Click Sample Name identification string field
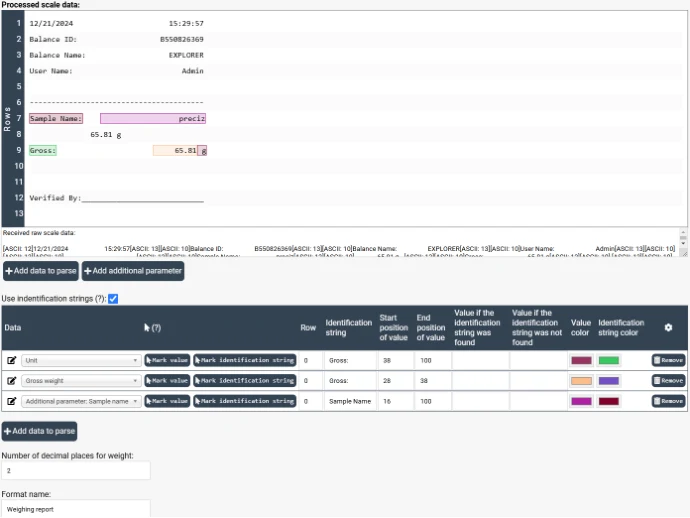The height and width of the screenshot is (518, 690). point(350,401)
